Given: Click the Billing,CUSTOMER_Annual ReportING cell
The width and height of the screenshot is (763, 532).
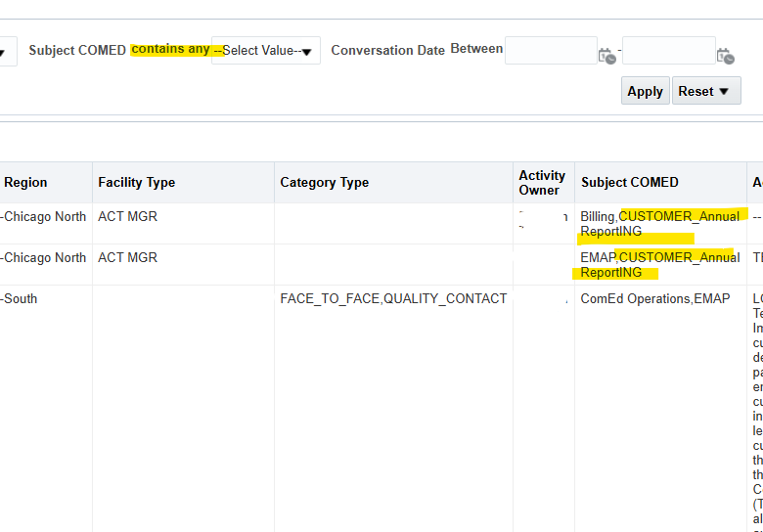Looking at the screenshot, I should 661,224.
